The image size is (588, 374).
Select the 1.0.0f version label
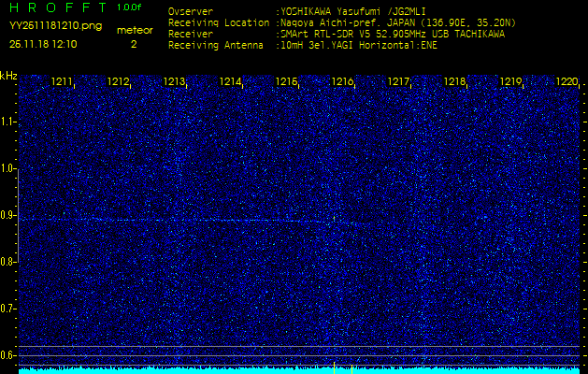[x=130, y=7]
